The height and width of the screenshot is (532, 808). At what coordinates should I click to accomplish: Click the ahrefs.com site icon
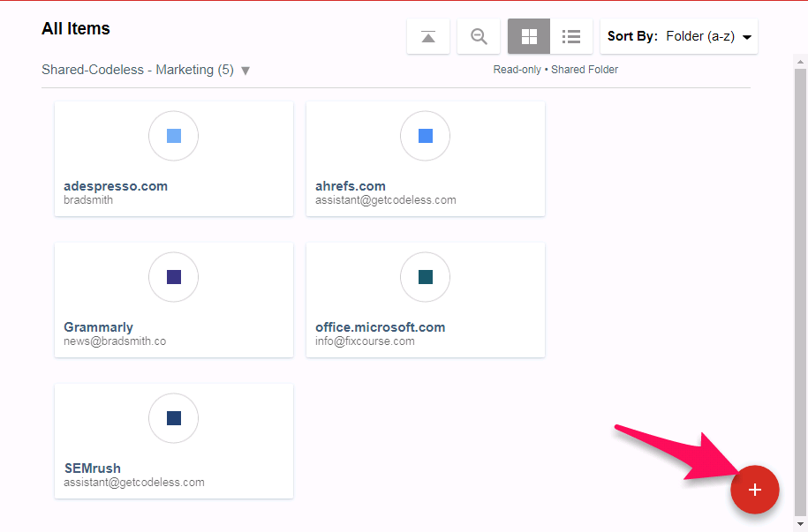tap(425, 136)
